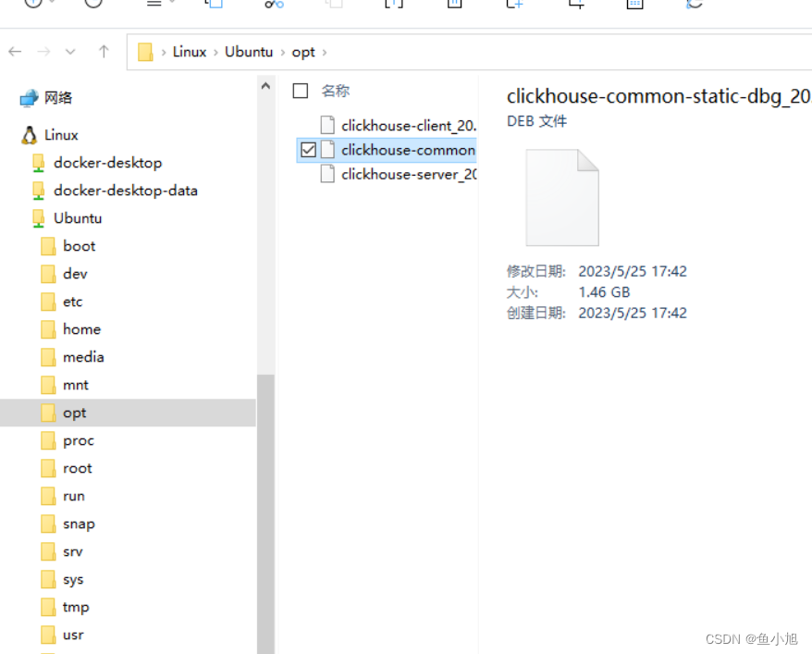Select the 网络 network icon in sidebar
812x654 pixels.
pos(29,97)
